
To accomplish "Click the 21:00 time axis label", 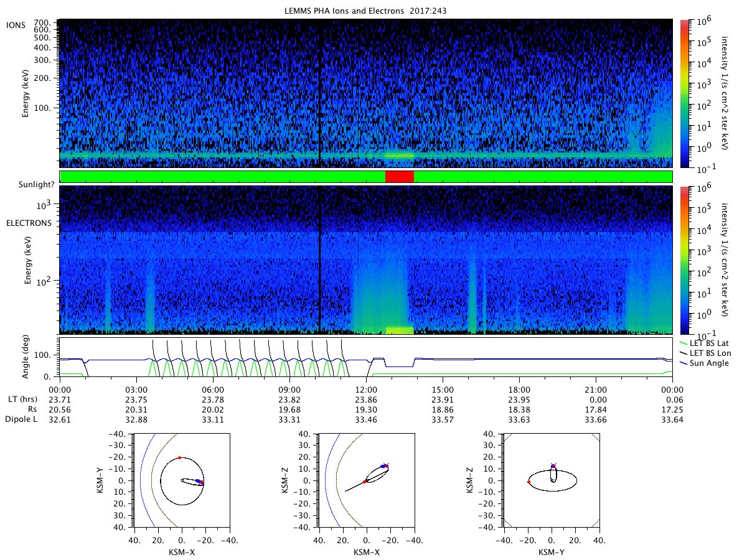I will (x=596, y=388).
